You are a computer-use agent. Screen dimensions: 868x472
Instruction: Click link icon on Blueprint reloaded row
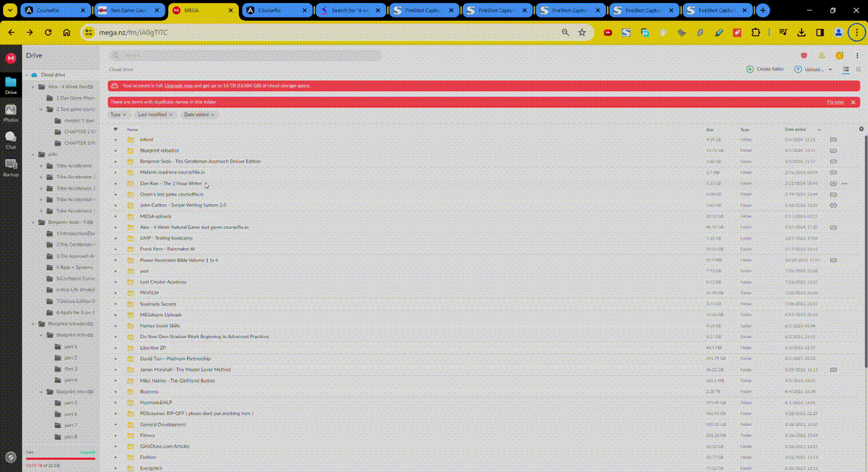pyautogui.click(x=833, y=151)
